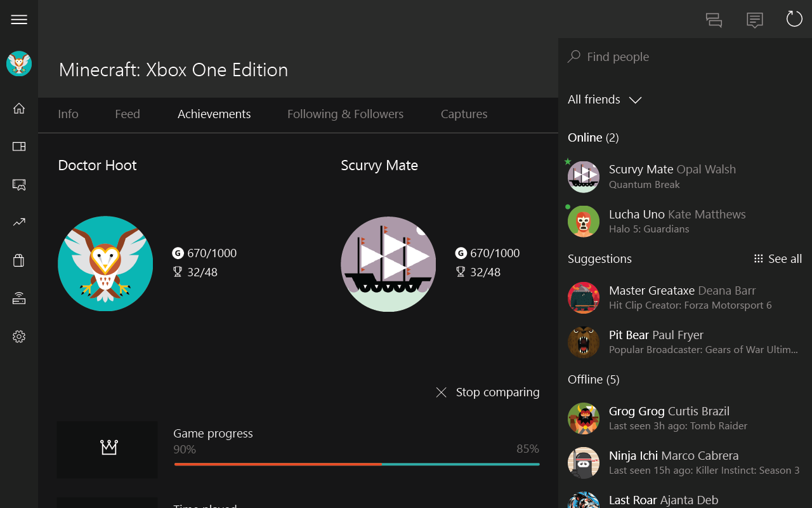View Trending via the activity graph icon
Image resolution: width=812 pixels, height=508 pixels.
[18, 222]
